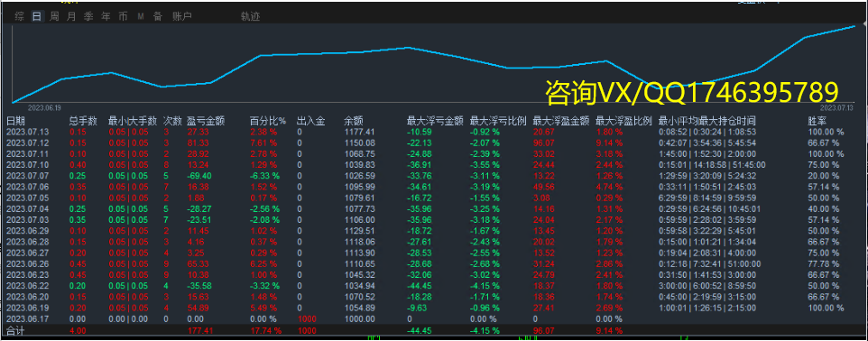Click the percentage cell 7.61 %
This screenshot has width=868, height=341.
264,143
